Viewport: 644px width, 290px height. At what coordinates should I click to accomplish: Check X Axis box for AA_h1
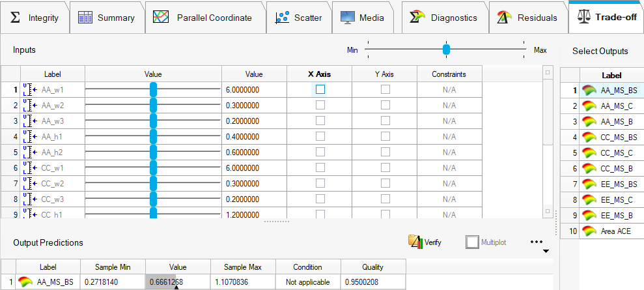(320, 136)
